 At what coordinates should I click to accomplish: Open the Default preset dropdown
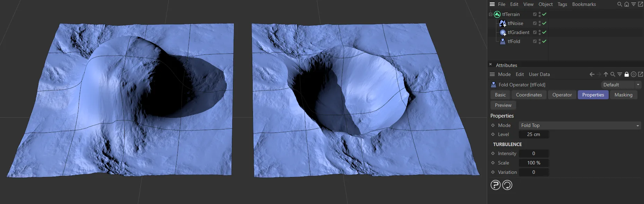(x=621, y=85)
